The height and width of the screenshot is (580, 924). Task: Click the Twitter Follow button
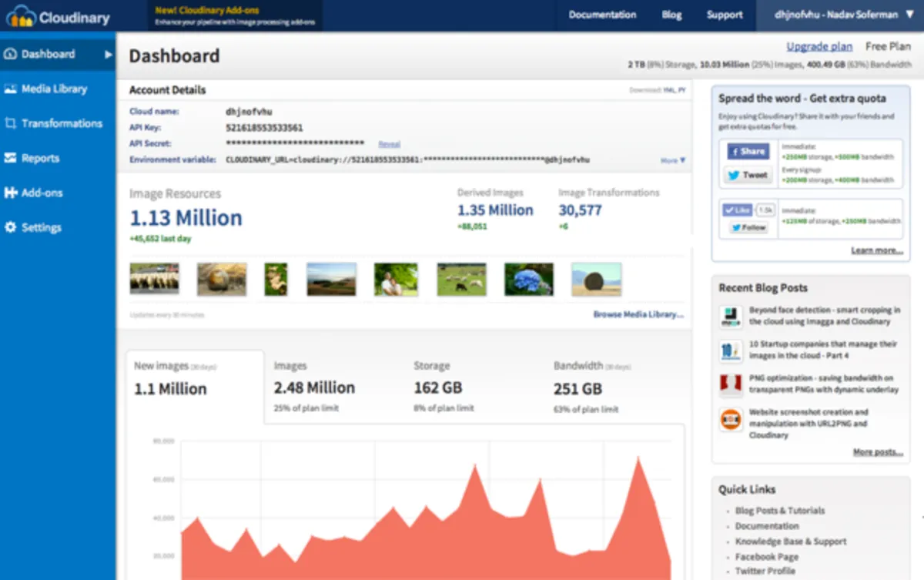click(x=748, y=228)
